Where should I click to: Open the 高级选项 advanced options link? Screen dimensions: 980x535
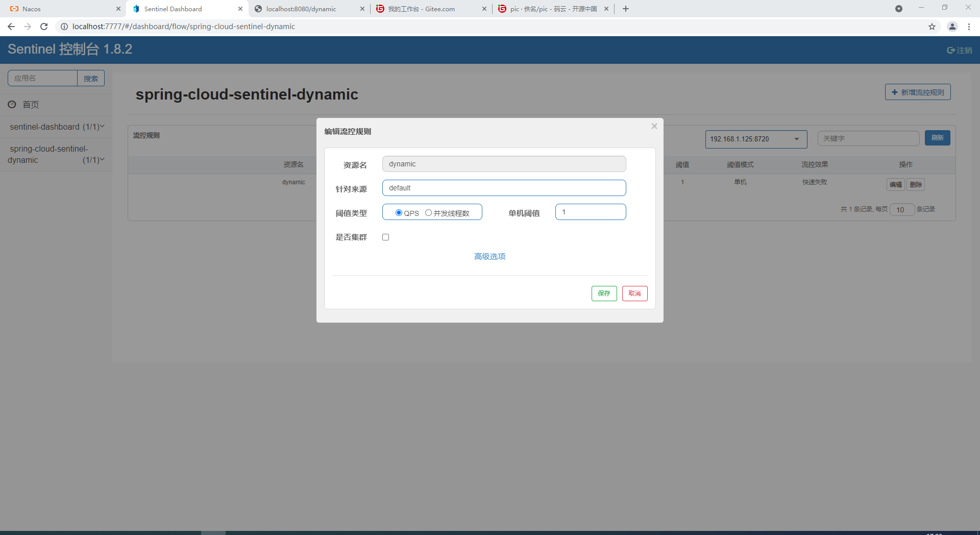coord(489,256)
